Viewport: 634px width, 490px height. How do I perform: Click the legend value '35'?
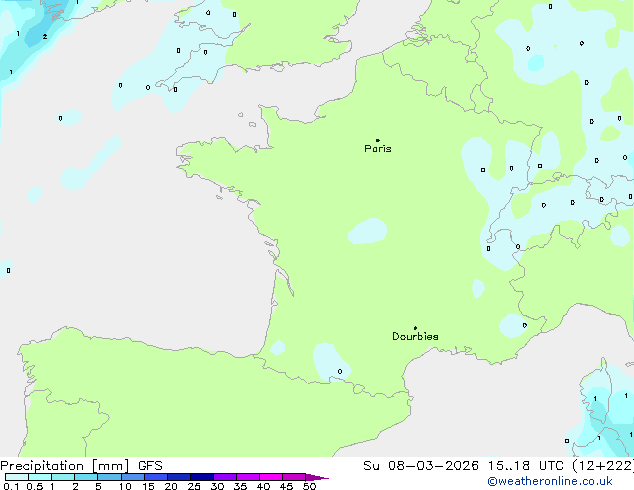point(240,486)
